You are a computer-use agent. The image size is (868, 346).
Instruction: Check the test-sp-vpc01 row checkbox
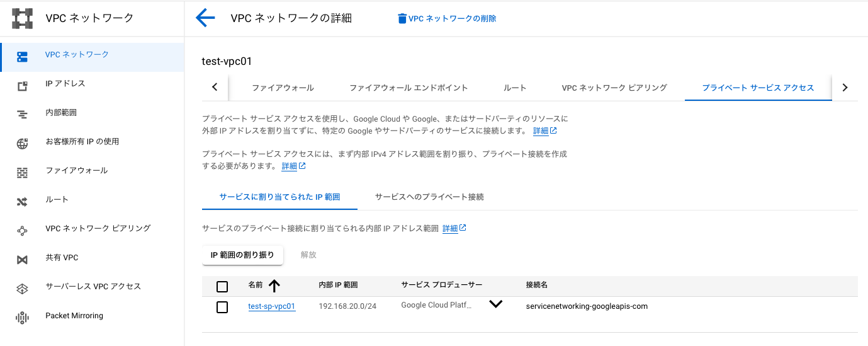coord(222,307)
